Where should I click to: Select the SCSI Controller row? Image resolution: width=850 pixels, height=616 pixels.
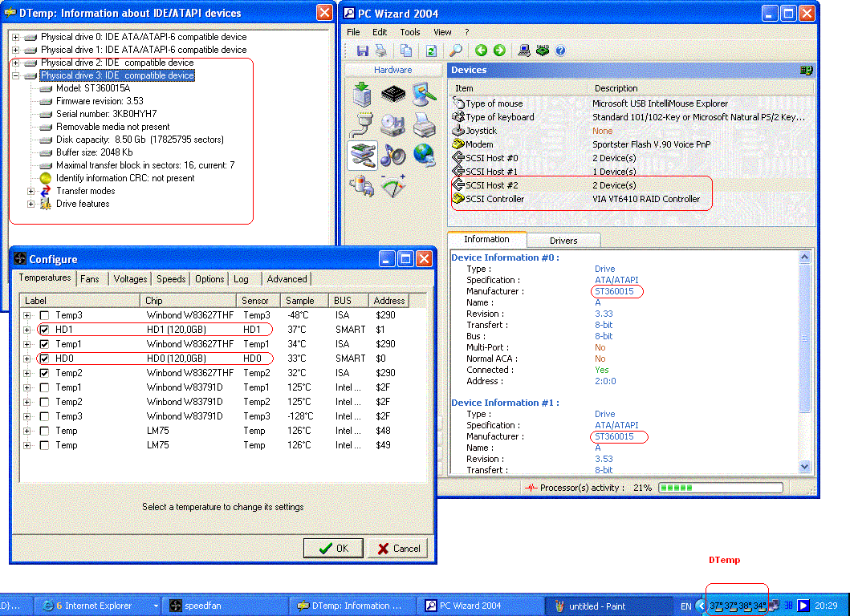[x=630, y=199]
